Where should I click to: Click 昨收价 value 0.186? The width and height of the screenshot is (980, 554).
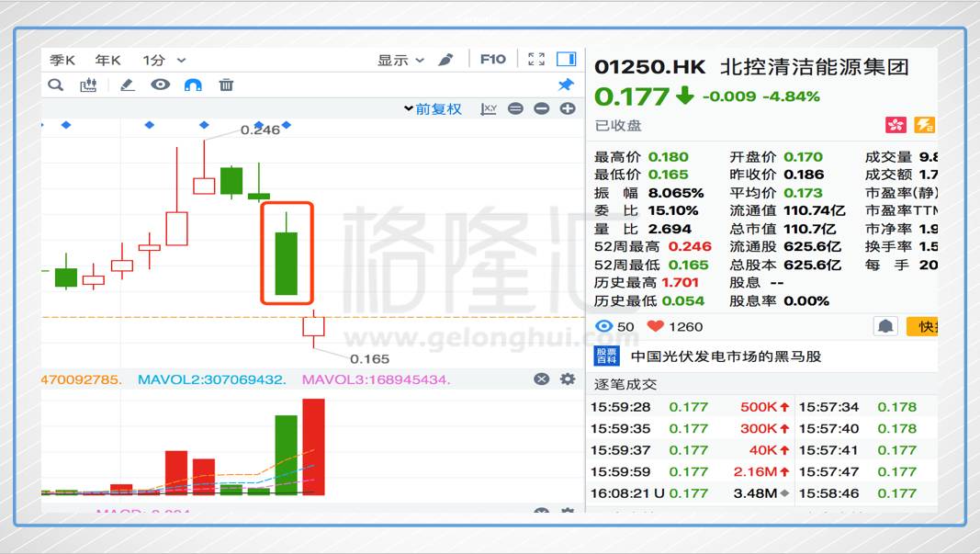[804, 175]
